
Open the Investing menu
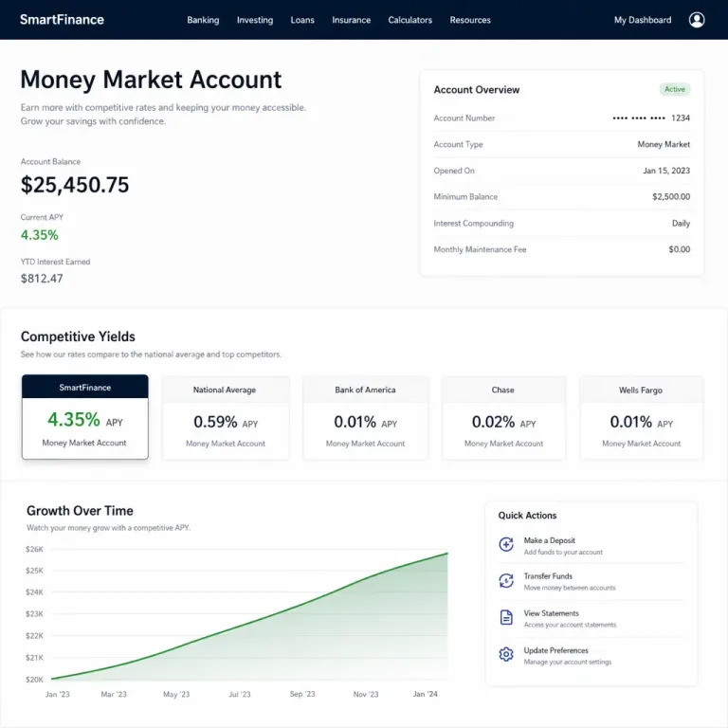coord(255,20)
